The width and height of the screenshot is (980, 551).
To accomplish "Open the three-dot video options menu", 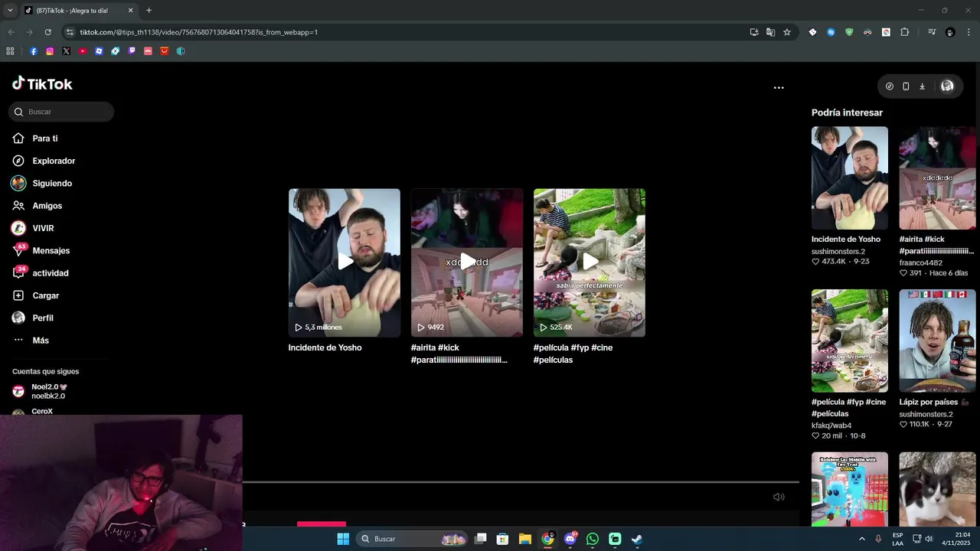I will tap(779, 88).
